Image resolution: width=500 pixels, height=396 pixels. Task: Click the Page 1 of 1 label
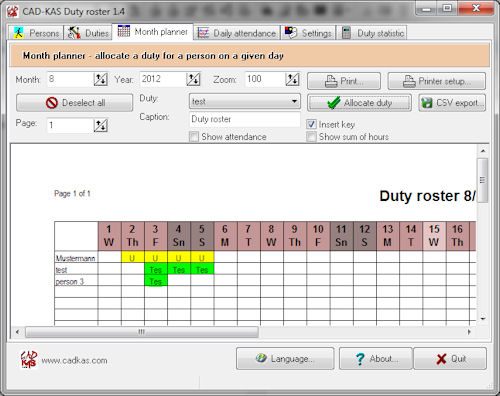[72, 194]
